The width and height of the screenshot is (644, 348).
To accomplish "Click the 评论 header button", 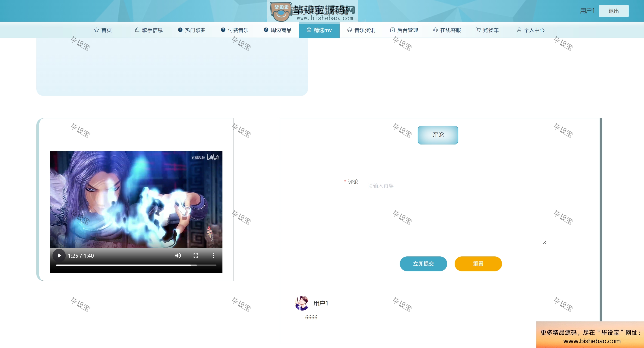I will 438,135.
